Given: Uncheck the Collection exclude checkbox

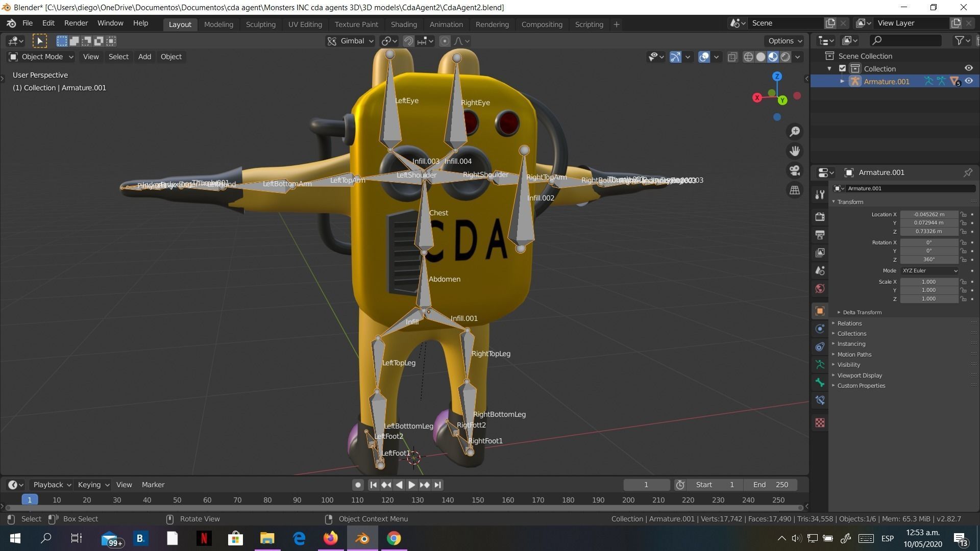Looking at the screenshot, I should click(843, 68).
